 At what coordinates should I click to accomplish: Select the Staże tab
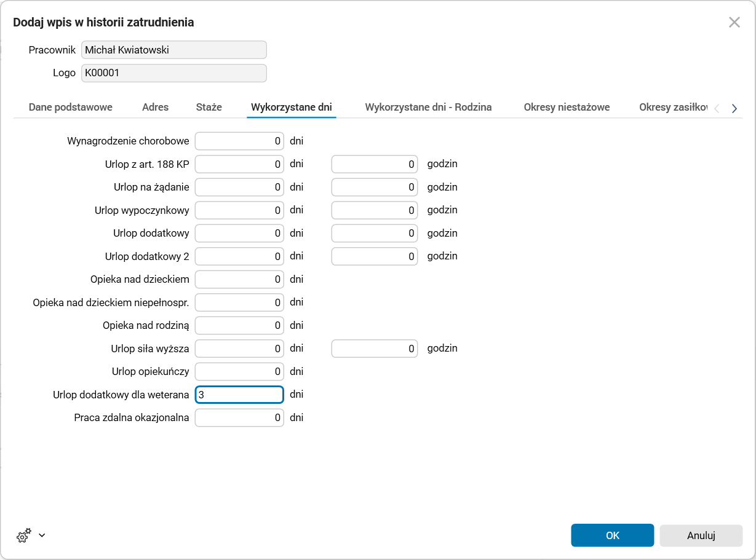click(209, 107)
